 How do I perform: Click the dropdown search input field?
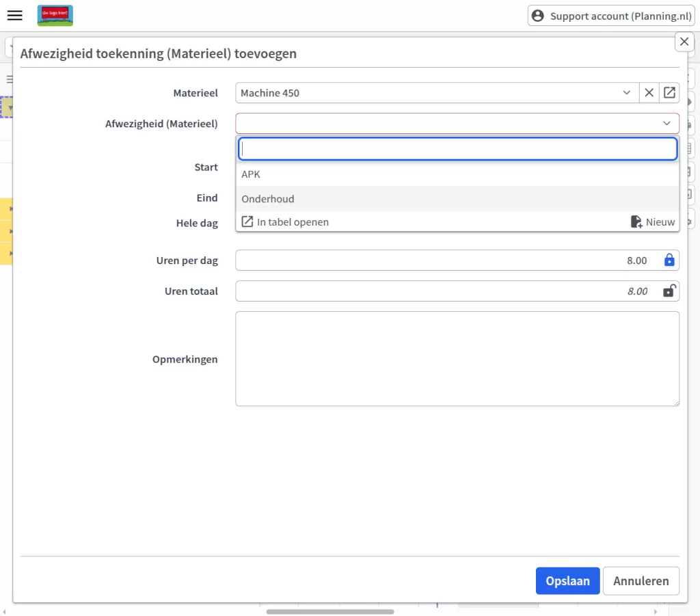click(457, 149)
